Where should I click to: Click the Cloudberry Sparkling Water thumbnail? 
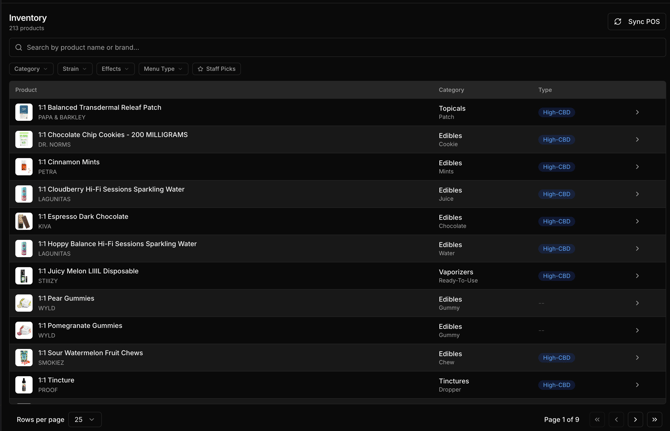click(x=24, y=194)
